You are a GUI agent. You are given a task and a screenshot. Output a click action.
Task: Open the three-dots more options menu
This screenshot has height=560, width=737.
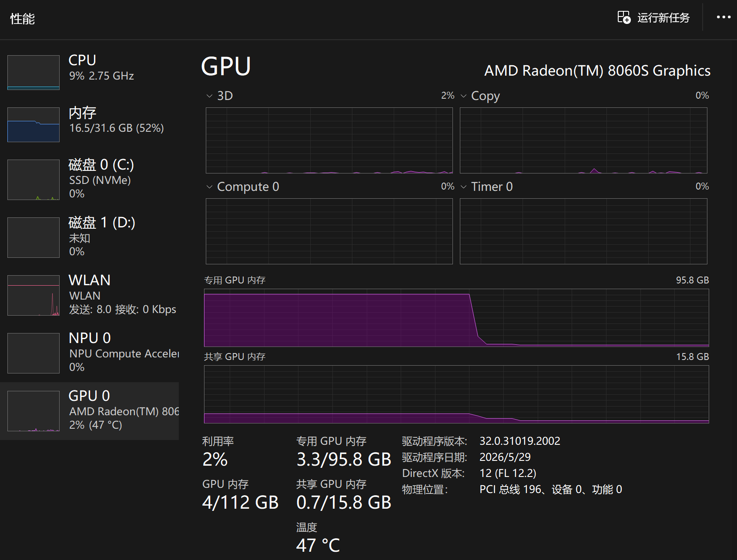[x=724, y=17]
